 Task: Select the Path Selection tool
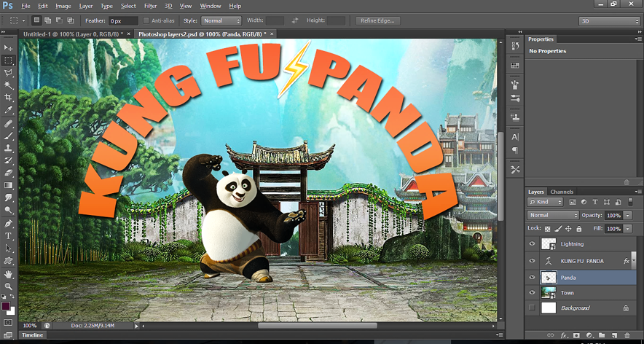[8, 249]
